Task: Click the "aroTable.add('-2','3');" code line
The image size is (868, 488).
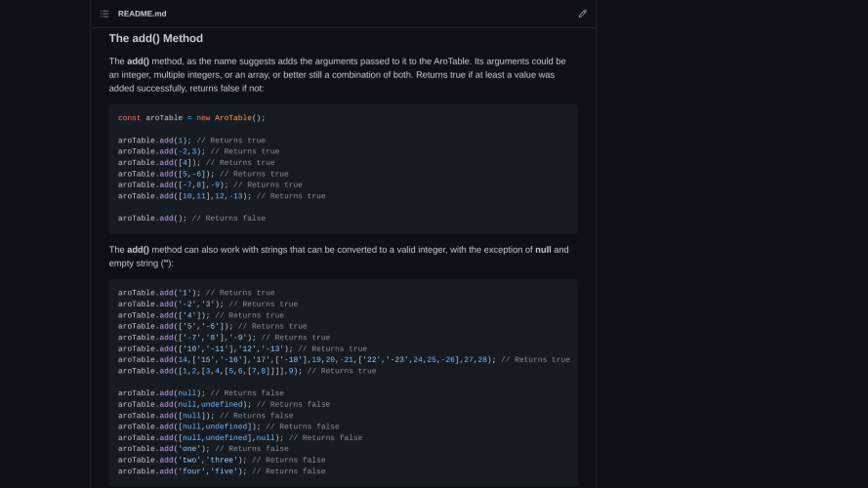Action: [208, 305]
